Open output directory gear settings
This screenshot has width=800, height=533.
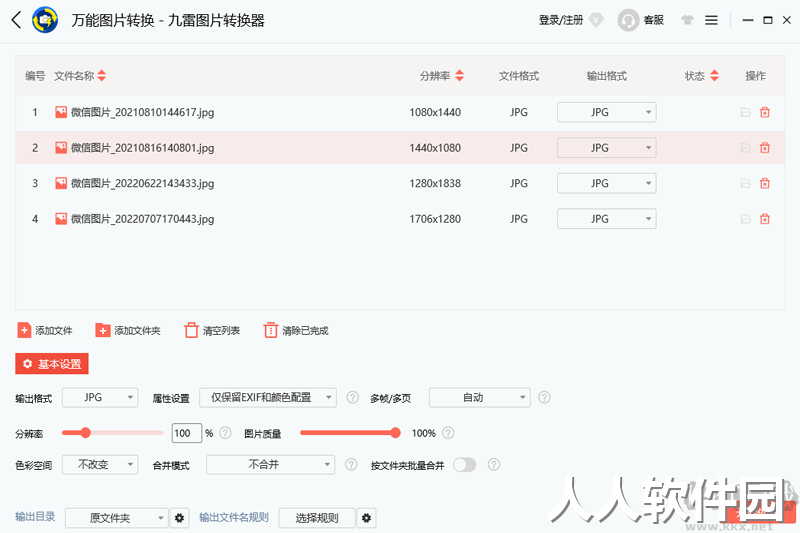[x=179, y=518]
